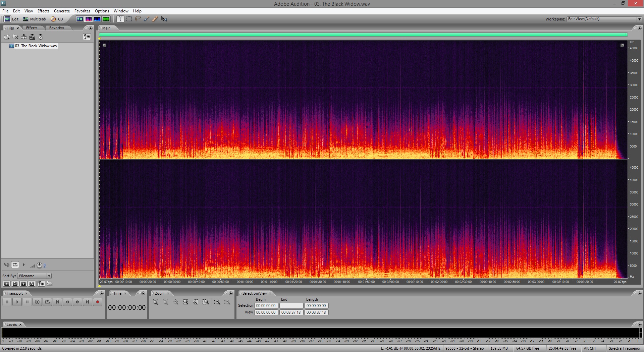Toggle full path display icon
This screenshot has height=352, width=644.
(49, 284)
